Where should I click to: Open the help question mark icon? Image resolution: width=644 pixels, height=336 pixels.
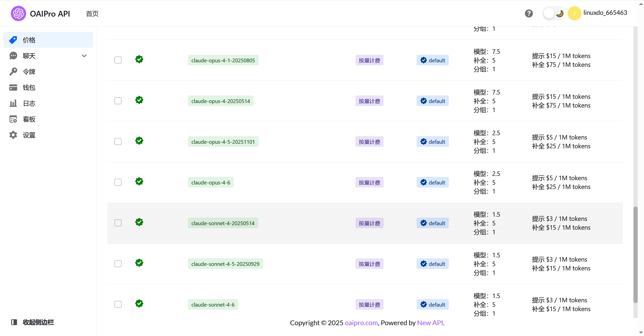click(529, 13)
